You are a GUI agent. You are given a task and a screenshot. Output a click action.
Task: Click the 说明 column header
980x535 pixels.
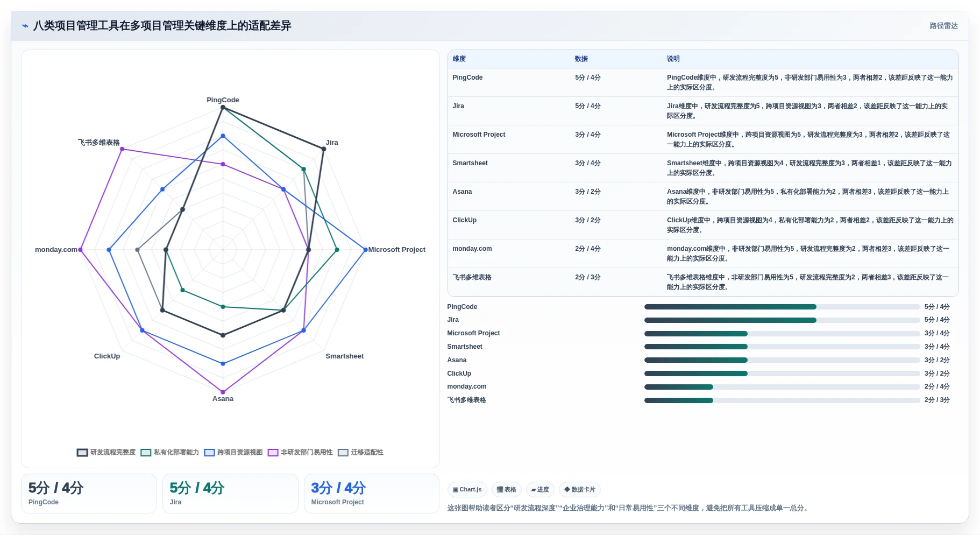coord(673,59)
